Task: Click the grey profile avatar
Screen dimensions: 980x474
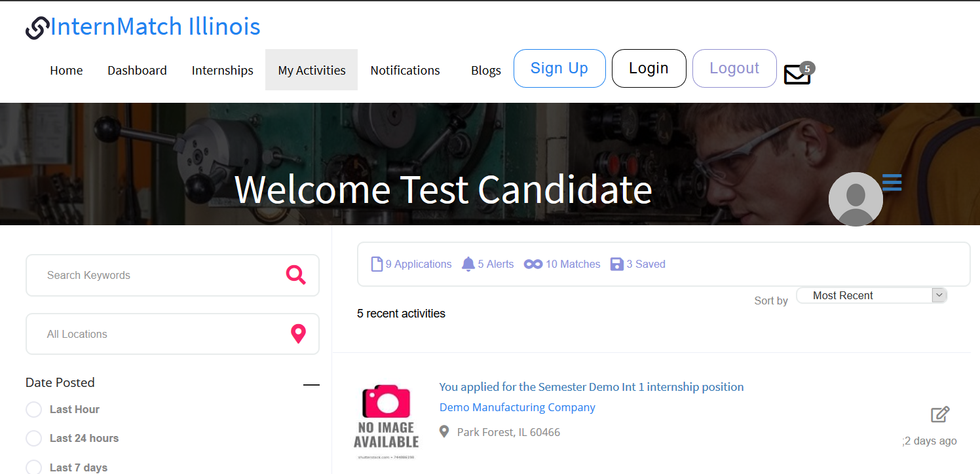Action: [x=856, y=199]
